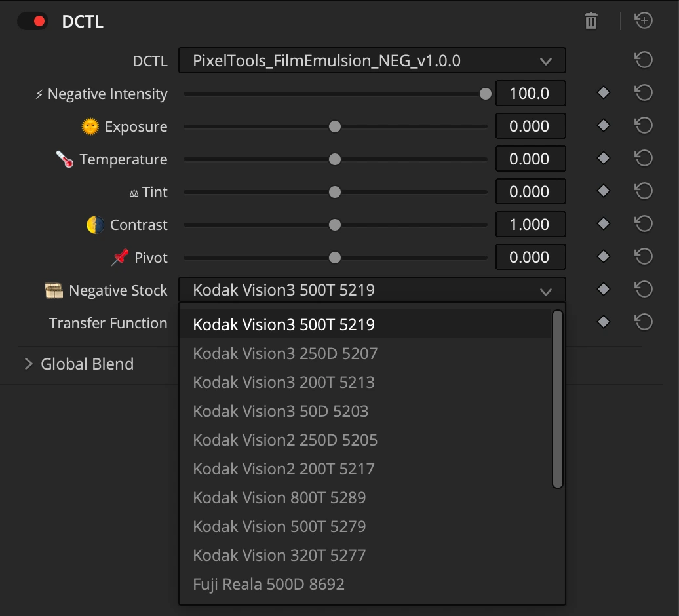Toggle the DCTL effect enable switch

[33, 21]
